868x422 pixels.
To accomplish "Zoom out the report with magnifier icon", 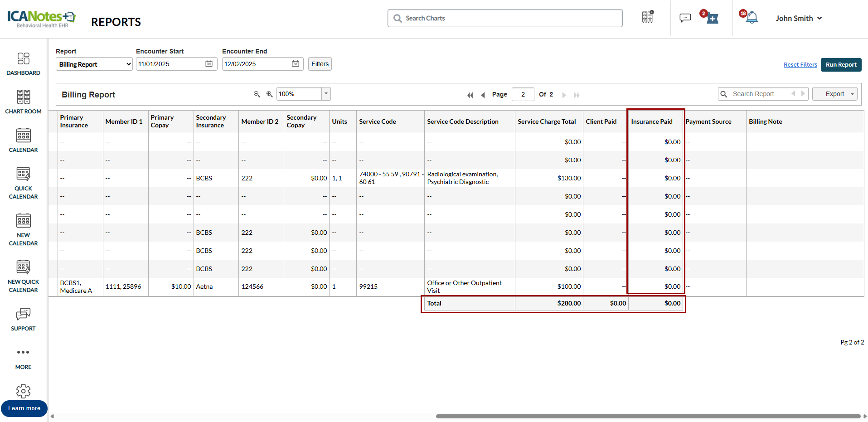I will (x=257, y=94).
